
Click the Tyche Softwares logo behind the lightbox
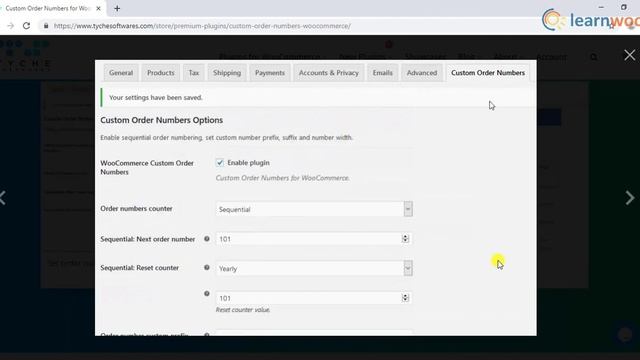pos(25,55)
